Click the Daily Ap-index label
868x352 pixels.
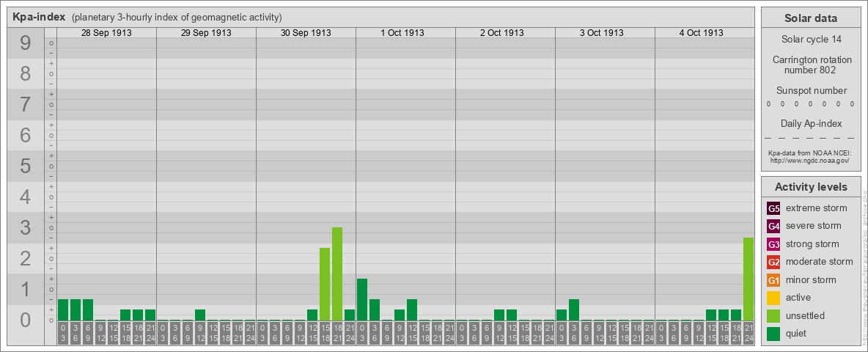pyautogui.click(x=811, y=123)
